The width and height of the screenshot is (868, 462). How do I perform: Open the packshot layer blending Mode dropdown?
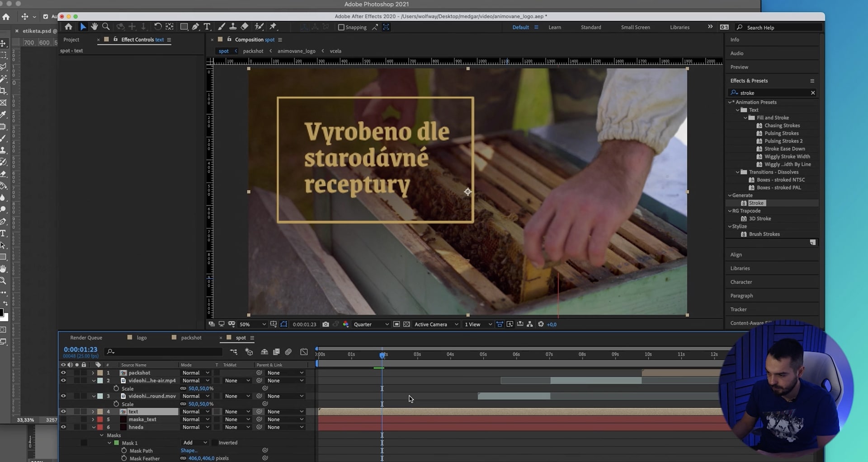point(196,373)
